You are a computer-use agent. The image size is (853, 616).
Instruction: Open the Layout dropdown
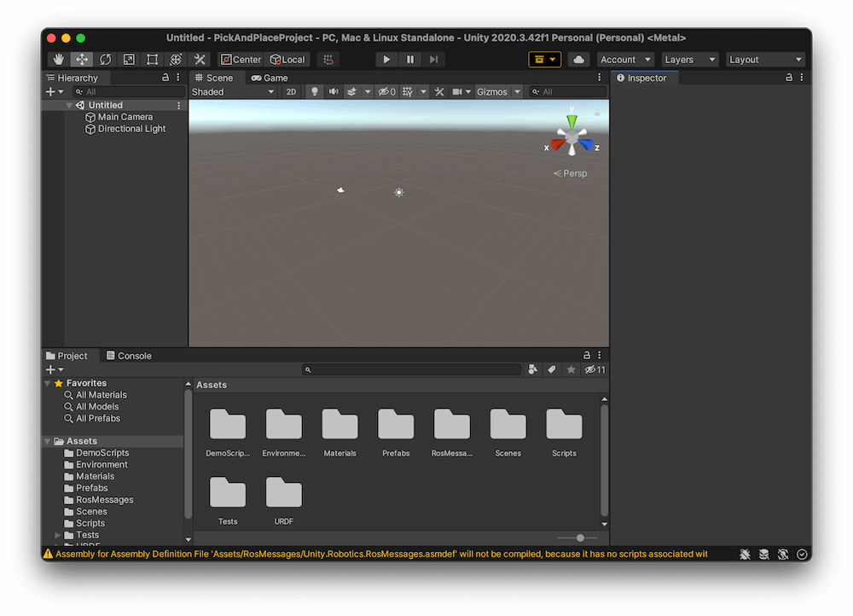(x=765, y=60)
